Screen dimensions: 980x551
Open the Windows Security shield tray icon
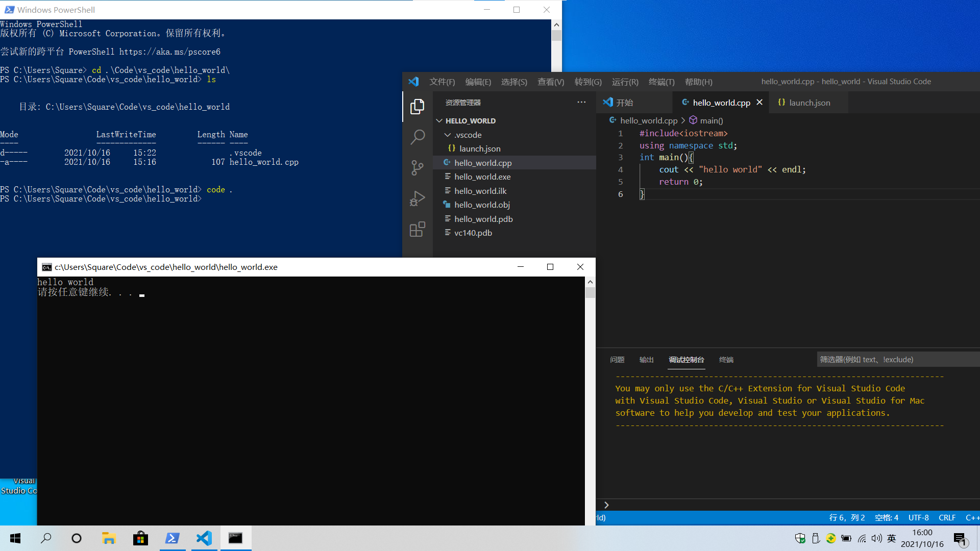pyautogui.click(x=800, y=538)
